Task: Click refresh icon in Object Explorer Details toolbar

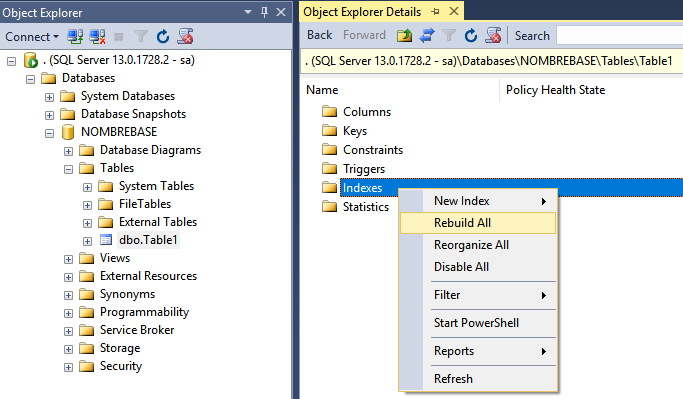Action: 471,35
